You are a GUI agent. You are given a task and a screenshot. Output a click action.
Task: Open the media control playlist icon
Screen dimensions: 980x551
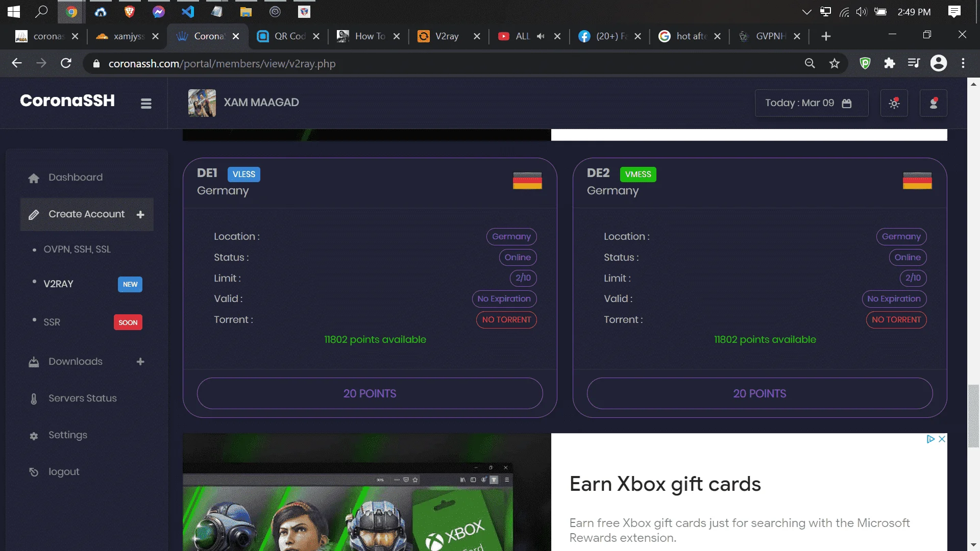click(914, 63)
